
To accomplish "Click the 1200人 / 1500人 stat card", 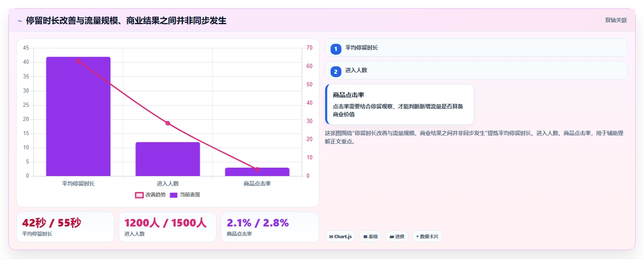I will click(x=167, y=227).
